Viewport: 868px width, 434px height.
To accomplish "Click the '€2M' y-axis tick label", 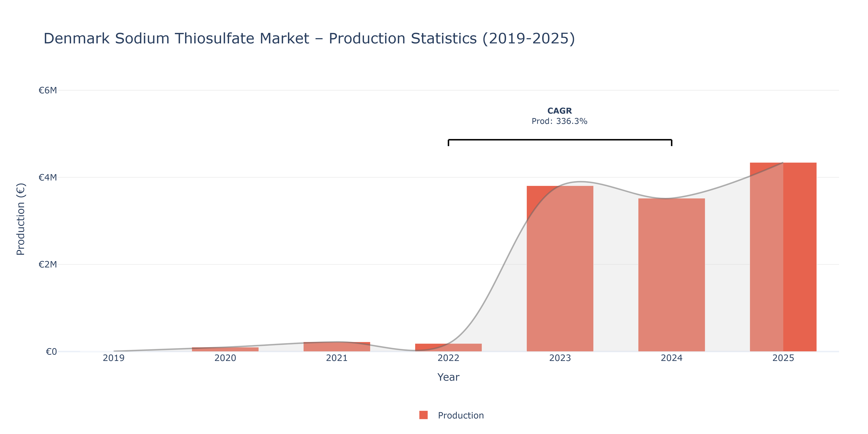I will coord(48,265).
